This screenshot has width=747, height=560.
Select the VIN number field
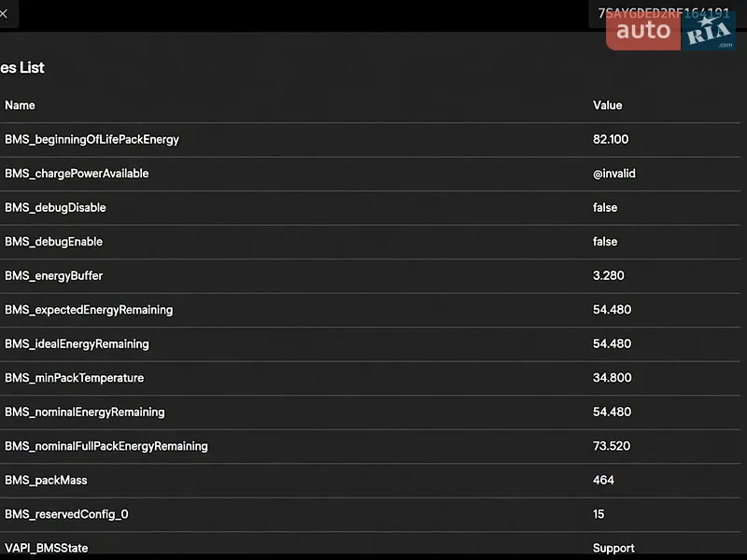click(x=664, y=13)
